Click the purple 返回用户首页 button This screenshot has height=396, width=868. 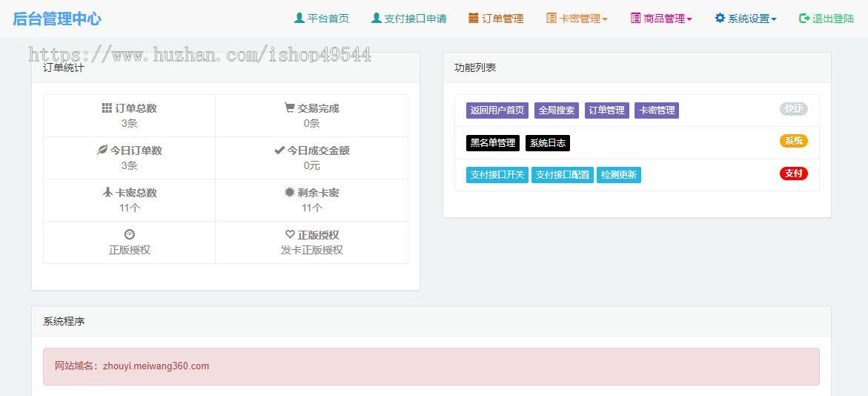(x=497, y=110)
